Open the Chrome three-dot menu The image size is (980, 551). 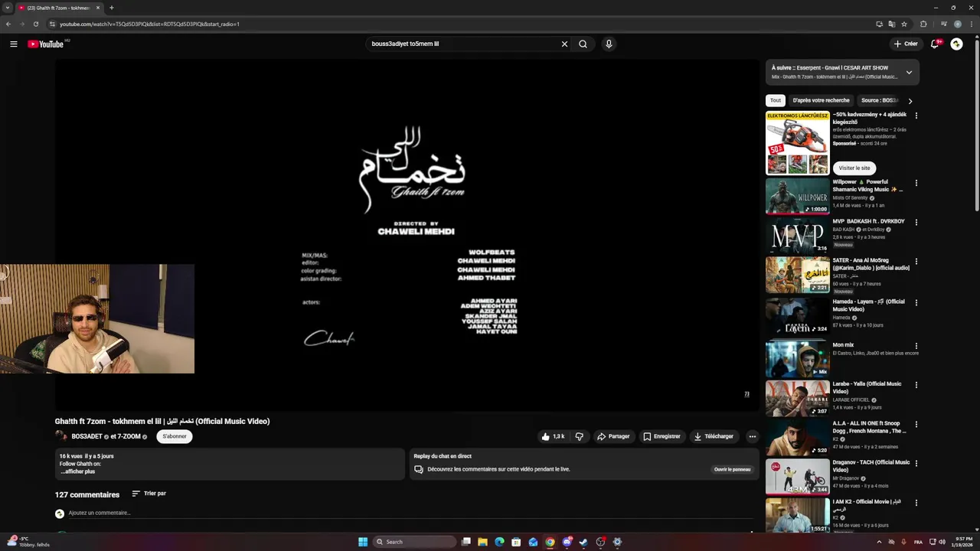coord(971,24)
